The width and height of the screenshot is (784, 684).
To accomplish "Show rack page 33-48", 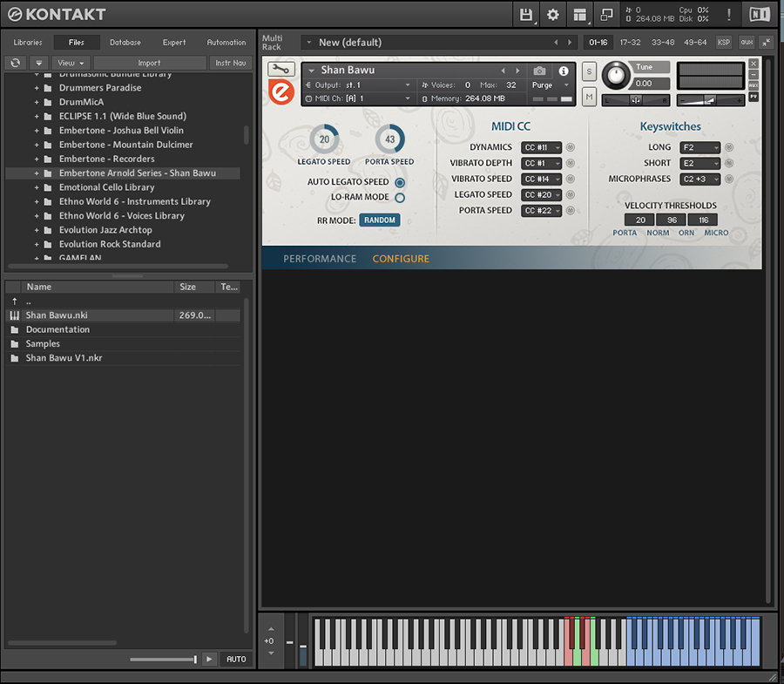I will coord(663,43).
